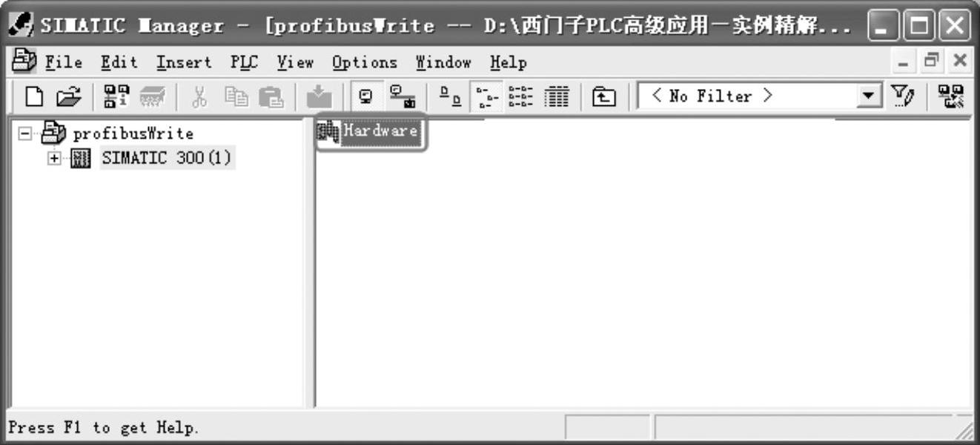Image resolution: width=980 pixels, height=445 pixels.
Task: Collapse the profibusWrite project tree
Action: [x=25, y=134]
